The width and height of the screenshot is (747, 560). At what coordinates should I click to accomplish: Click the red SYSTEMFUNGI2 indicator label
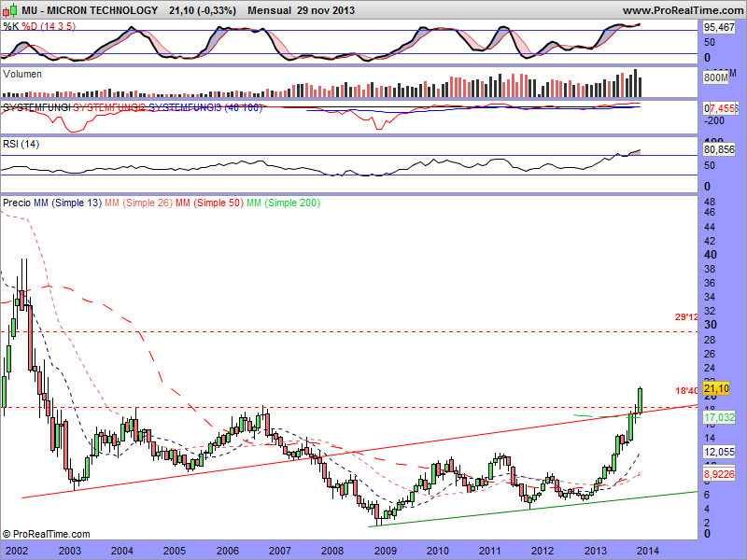click(109, 107)
